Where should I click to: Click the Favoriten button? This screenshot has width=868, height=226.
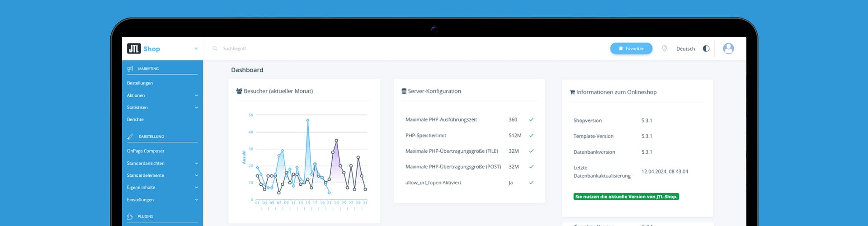pos(631,49)
